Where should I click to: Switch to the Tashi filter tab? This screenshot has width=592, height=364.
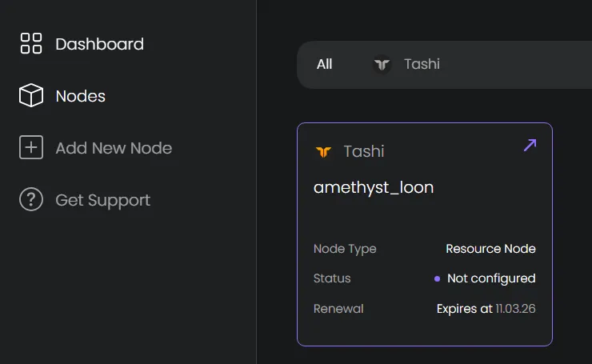[x=422, y=64]
